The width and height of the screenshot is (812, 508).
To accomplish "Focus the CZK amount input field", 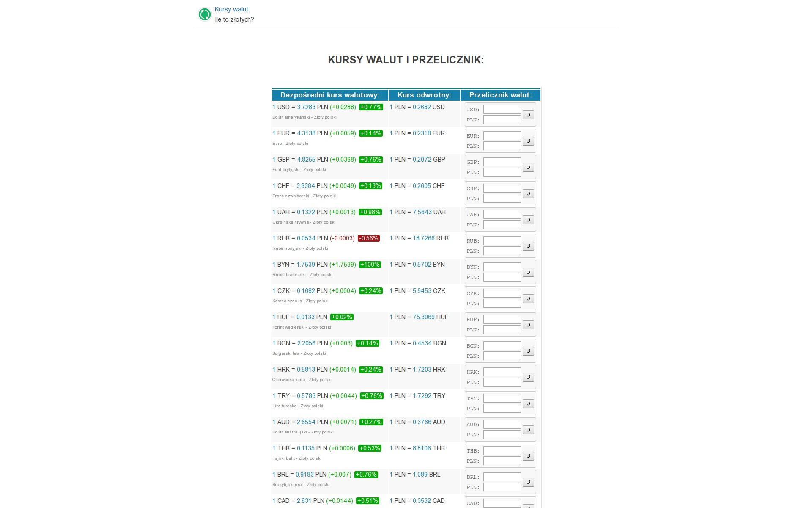I will (502, 293).
